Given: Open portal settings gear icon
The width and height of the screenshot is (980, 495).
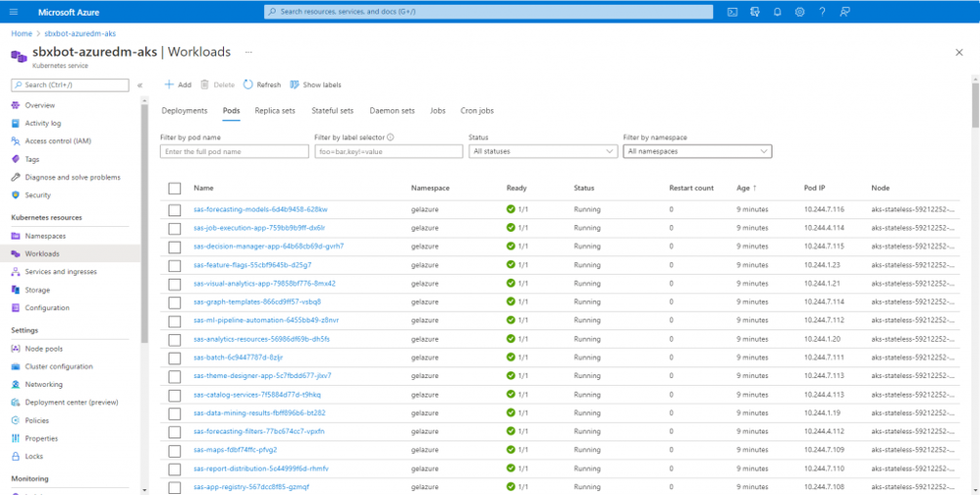Looking at the screenshot, I should (799, 12).
